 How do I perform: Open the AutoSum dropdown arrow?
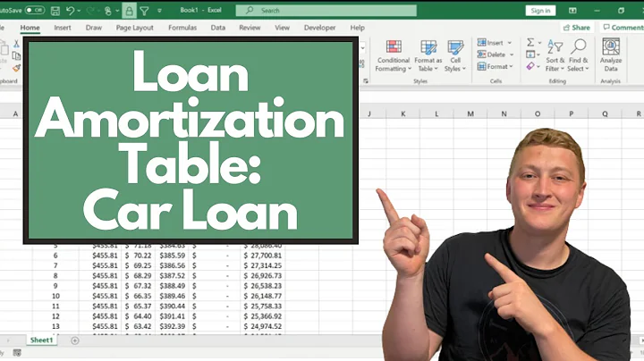[539, 42]
